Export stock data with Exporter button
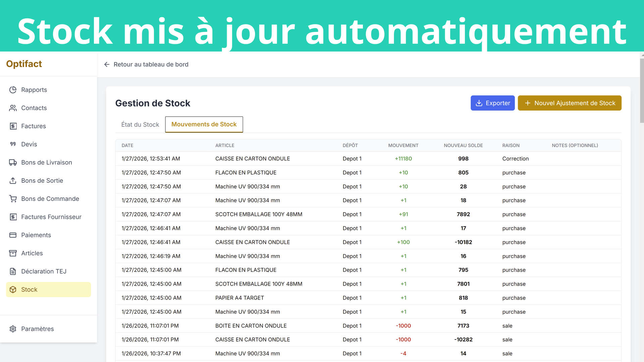 (x=492, y=103)
